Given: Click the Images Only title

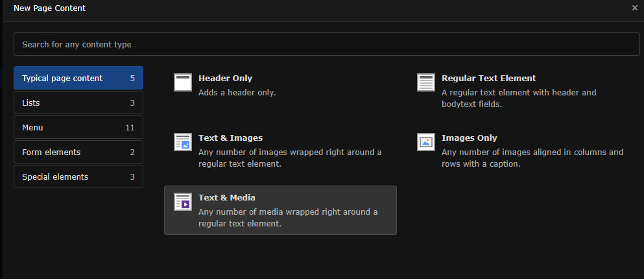Looking at the screenshot, I should coord(469,138).
